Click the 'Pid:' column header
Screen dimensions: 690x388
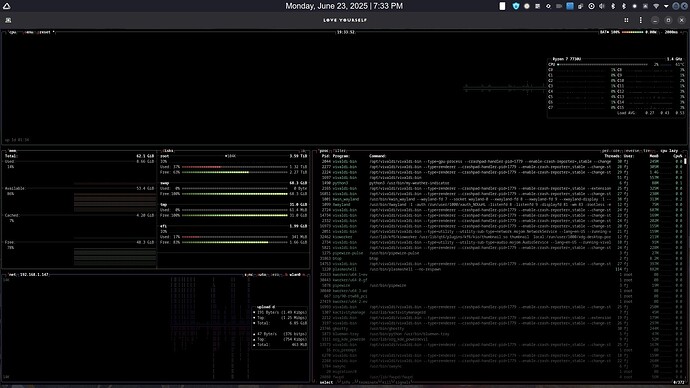pyautogui.click(x=326, y=156)
